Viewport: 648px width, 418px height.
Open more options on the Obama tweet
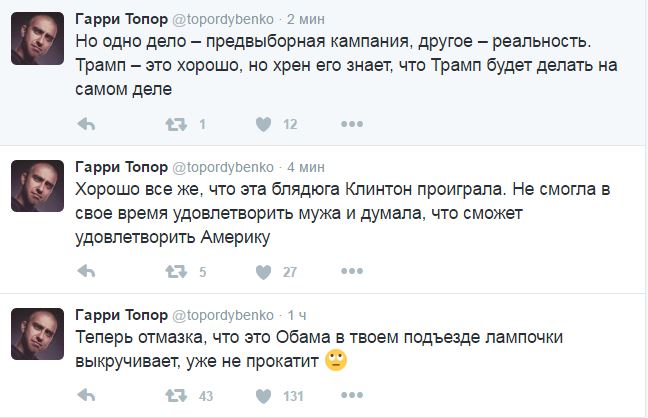click(x=351, y=396)
